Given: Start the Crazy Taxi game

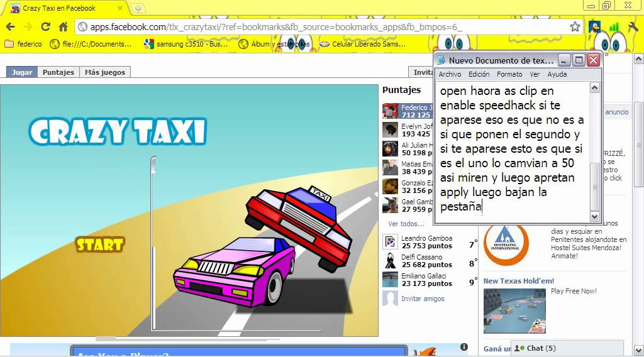Looking at the screenshot, I should [100, 244].
